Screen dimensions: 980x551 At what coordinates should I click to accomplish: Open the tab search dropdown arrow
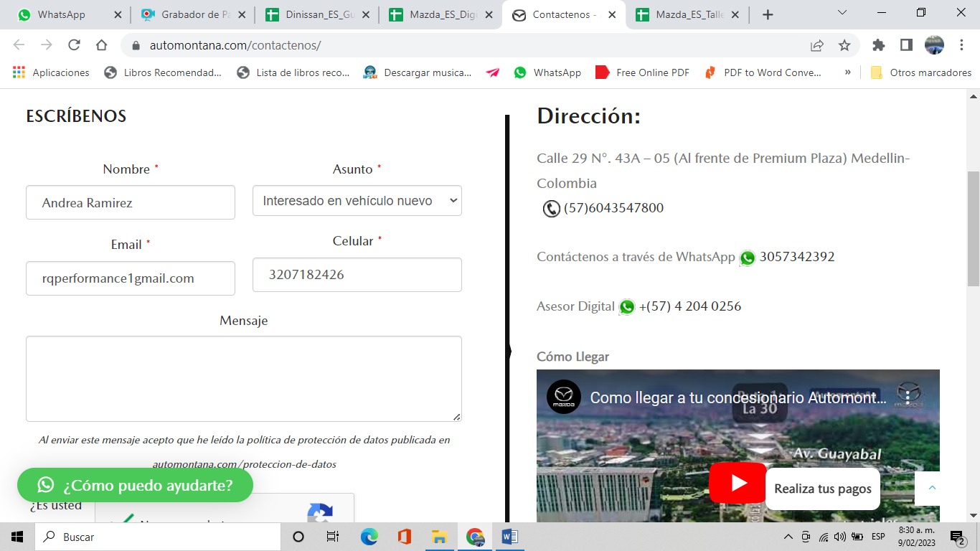coord(842,12)
